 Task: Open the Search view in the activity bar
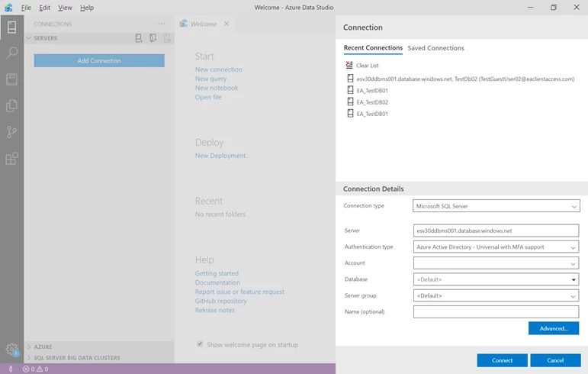pyautogui.click(x=11, y=53)
